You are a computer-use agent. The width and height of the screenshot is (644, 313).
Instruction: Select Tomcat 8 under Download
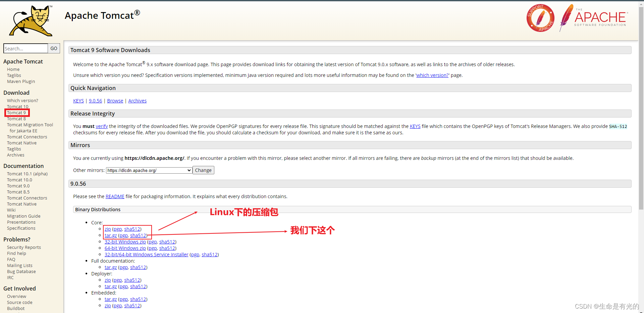[16, 119]
